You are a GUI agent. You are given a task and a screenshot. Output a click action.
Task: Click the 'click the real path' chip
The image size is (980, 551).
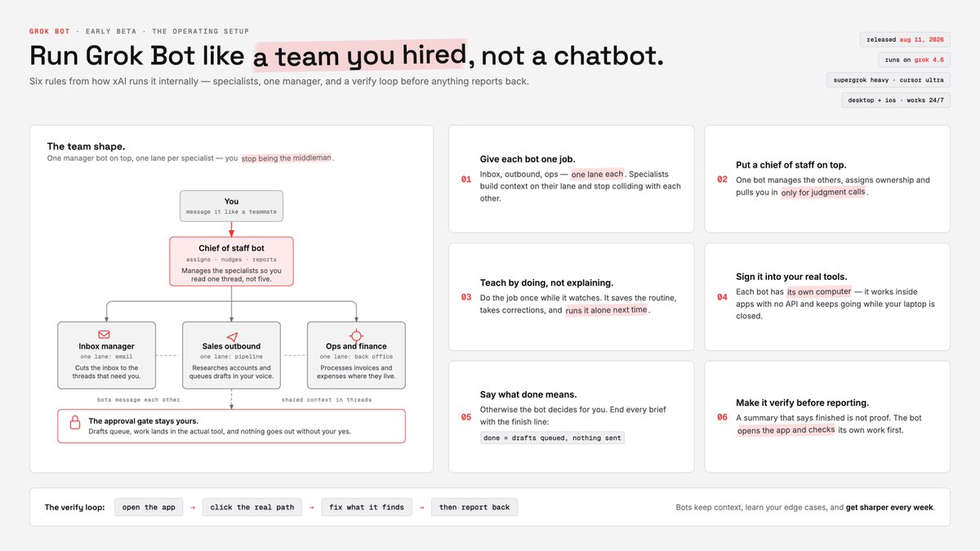252,507
